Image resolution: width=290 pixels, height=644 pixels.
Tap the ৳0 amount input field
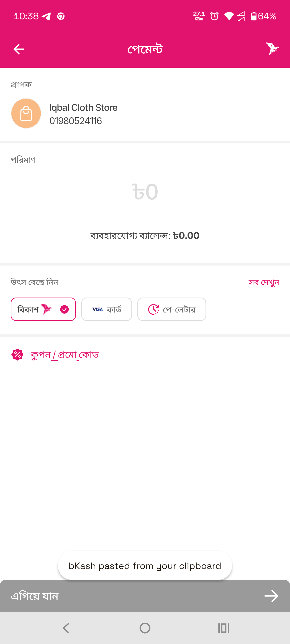145,192
